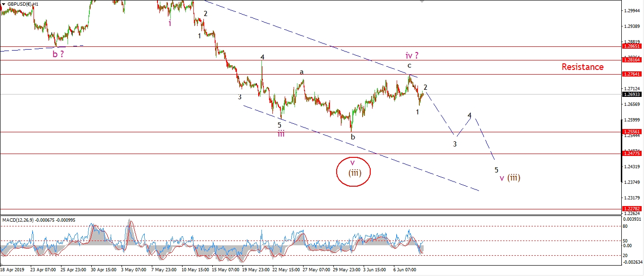Select the black 'a' wave label
This screenshot has width=644, height=276.
coord(301,72)
